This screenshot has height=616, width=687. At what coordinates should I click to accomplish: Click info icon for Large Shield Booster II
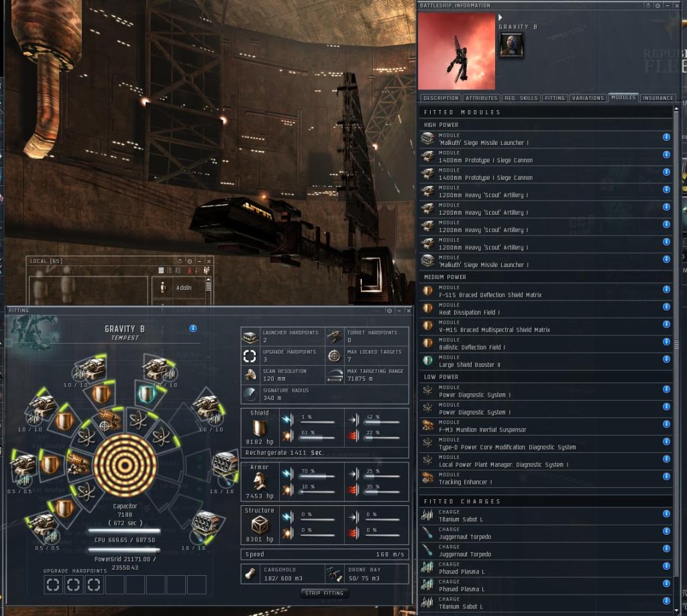pyautogui.click(x=666, y=359)
